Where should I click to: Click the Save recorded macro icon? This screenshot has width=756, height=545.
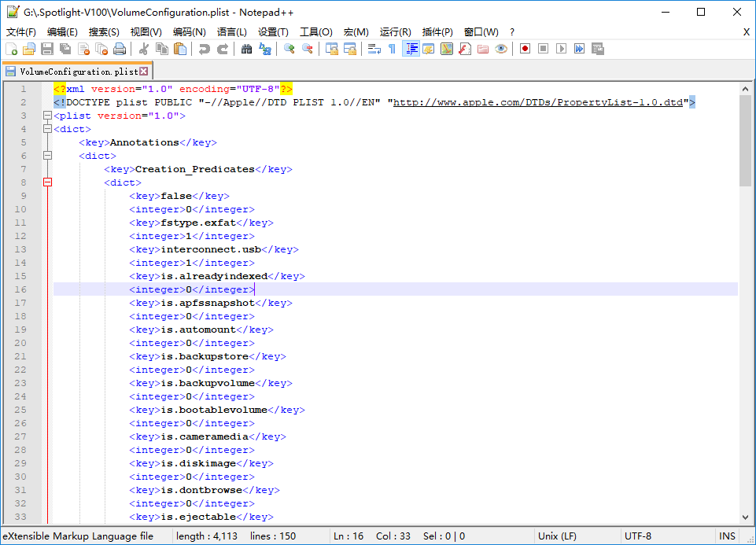pos(598,49)
